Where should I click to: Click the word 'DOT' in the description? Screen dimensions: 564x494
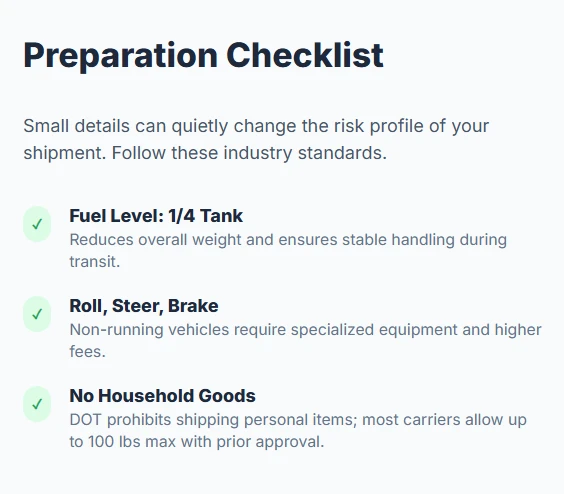[x=86, y=420]
